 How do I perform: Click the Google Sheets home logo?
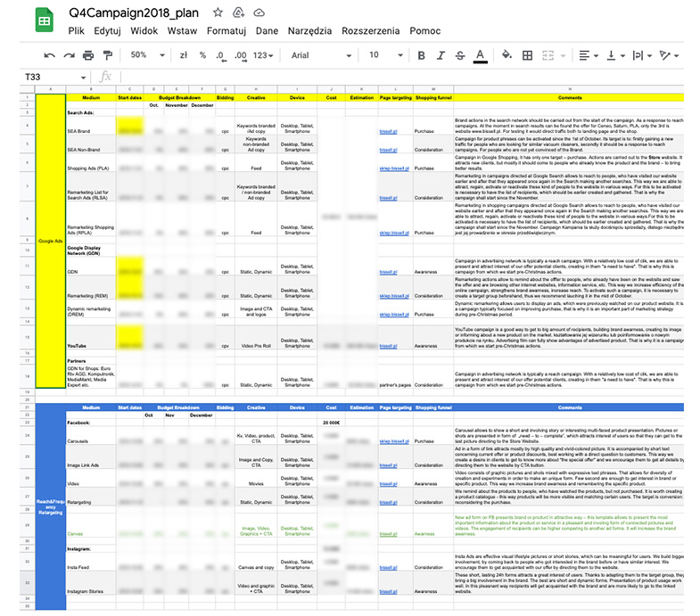[45, 20]
